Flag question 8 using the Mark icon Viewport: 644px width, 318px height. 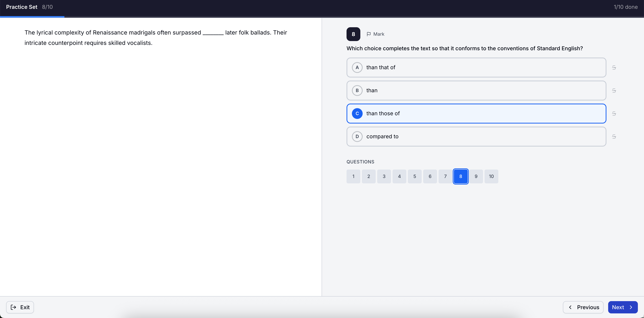369,34
